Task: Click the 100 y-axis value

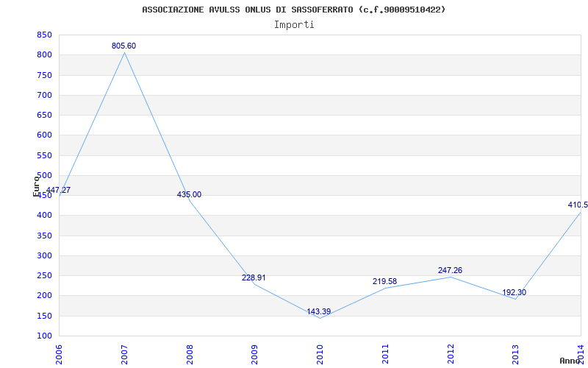Action: pyautogui.click(x=44, y=336)
